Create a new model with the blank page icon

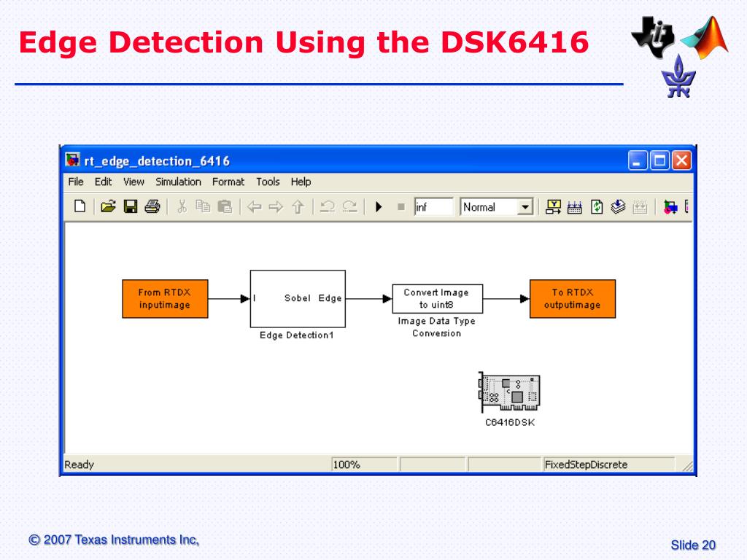pyautogui.click(x=80, y=206)
